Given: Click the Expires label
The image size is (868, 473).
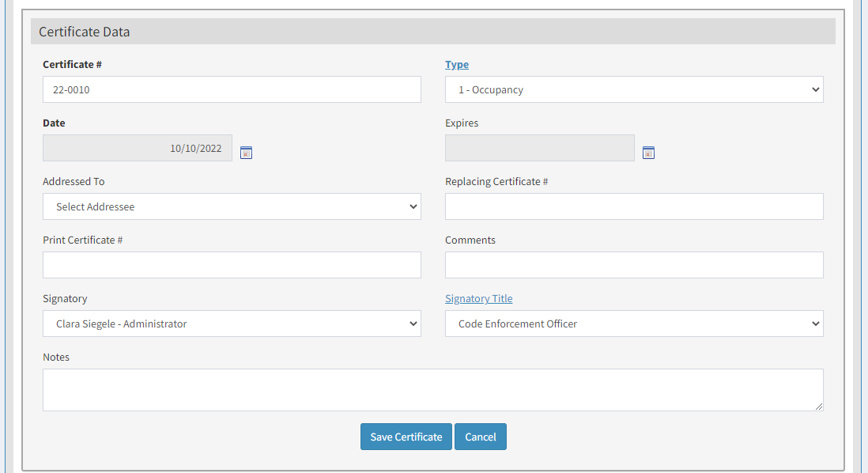Looking at the screenshot, I should [462, 123].
